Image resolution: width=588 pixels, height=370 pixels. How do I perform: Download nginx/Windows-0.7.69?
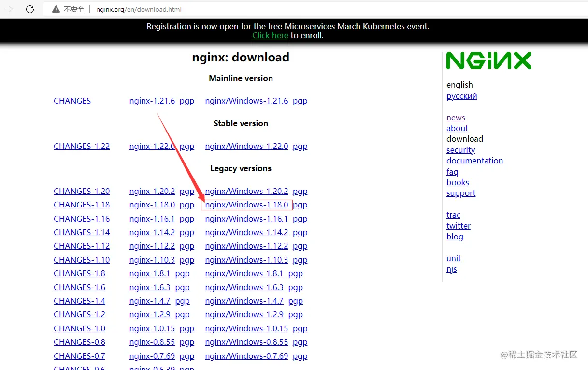[x=246, y=356]
